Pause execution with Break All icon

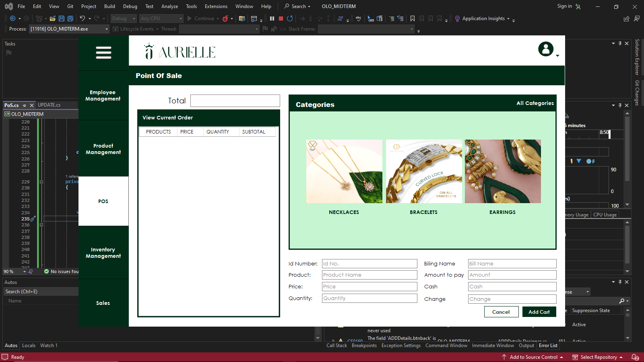coord(272,19)
